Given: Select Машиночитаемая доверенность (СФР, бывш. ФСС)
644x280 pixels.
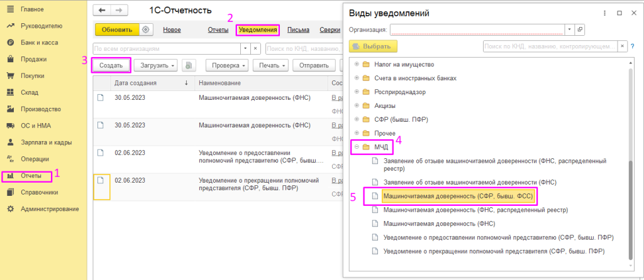Looking at the screenshot, I should [458, 197].
